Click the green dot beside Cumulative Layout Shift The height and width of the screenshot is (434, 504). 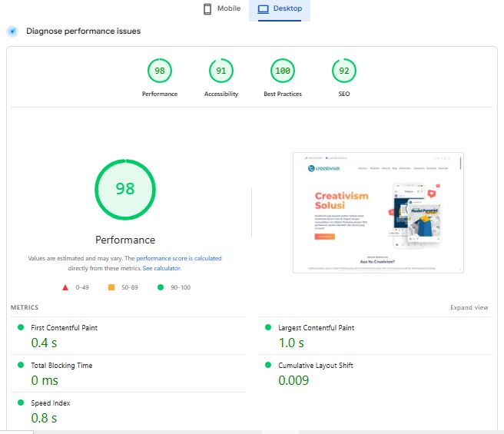(268, 365)
